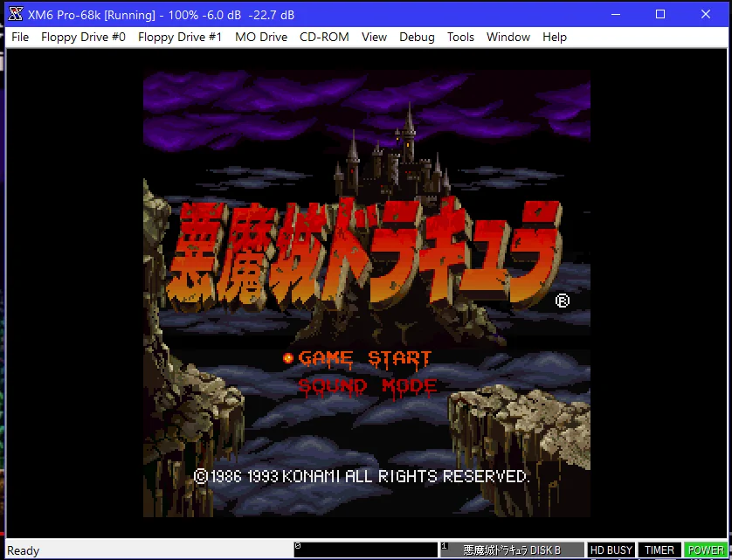The image size is (732, 560).
Task: Open the Floppy Drive #0 menu
Action: [x=83, y=37]
